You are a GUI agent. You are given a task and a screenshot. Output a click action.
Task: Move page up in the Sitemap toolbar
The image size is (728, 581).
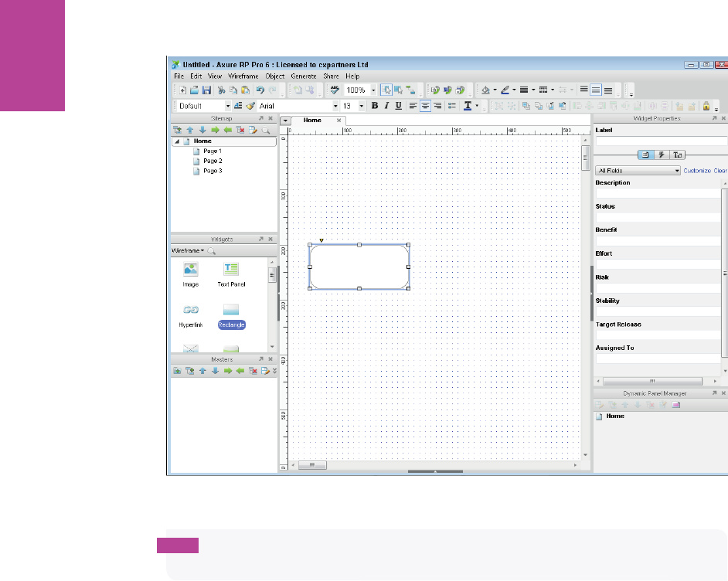click(x=190, y=130)
